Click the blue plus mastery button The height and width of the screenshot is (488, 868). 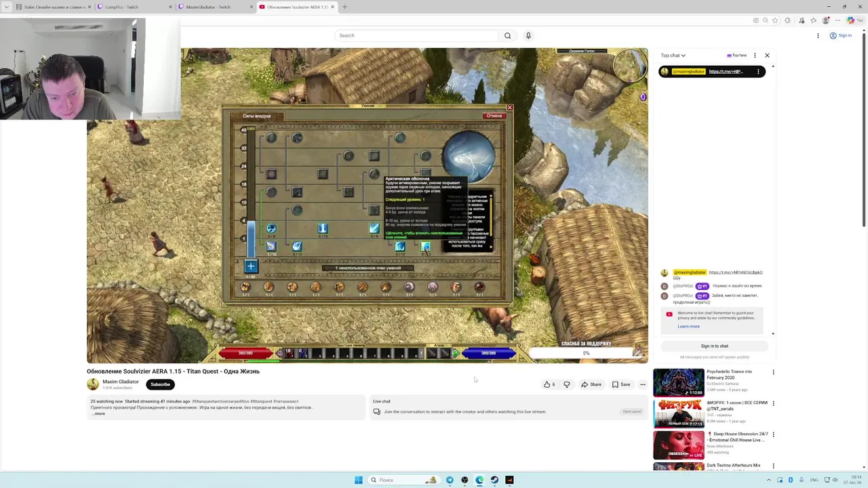coord(250,266)
